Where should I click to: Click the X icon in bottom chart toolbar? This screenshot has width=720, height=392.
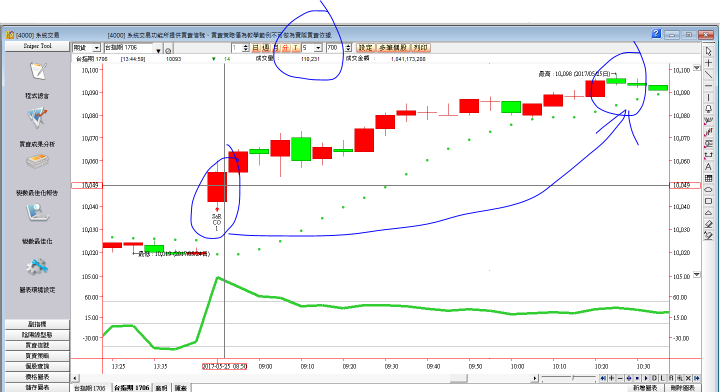point(688,378)
